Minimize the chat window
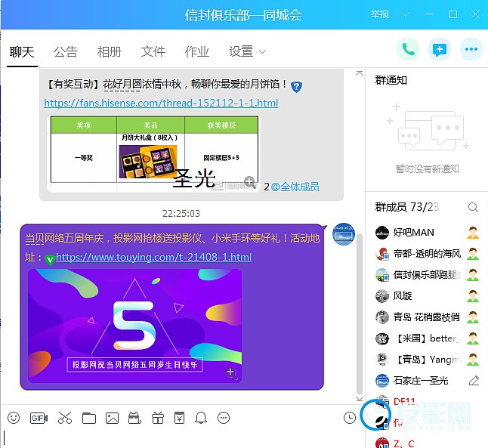Image resolution: width=488 pixels, height=448 pixels. (429, 14)
